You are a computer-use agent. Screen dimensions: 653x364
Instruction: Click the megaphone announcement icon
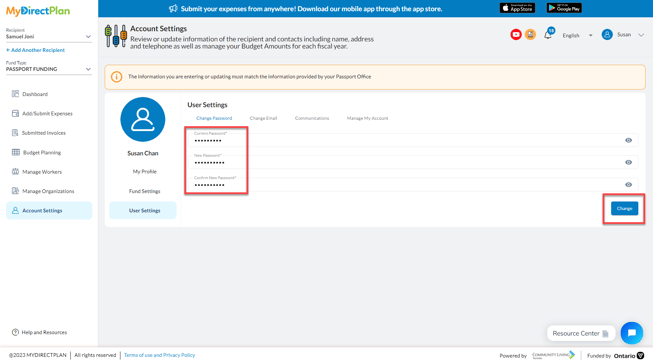[173, 8]
